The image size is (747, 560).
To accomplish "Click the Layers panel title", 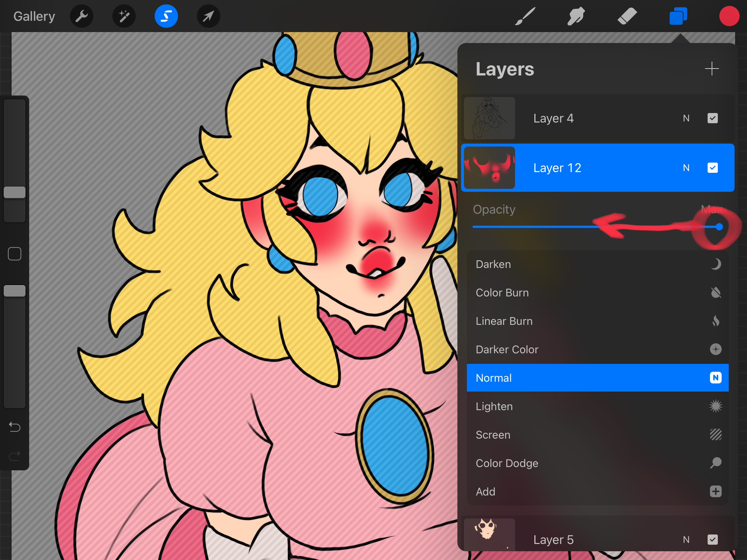I will 505,69.
